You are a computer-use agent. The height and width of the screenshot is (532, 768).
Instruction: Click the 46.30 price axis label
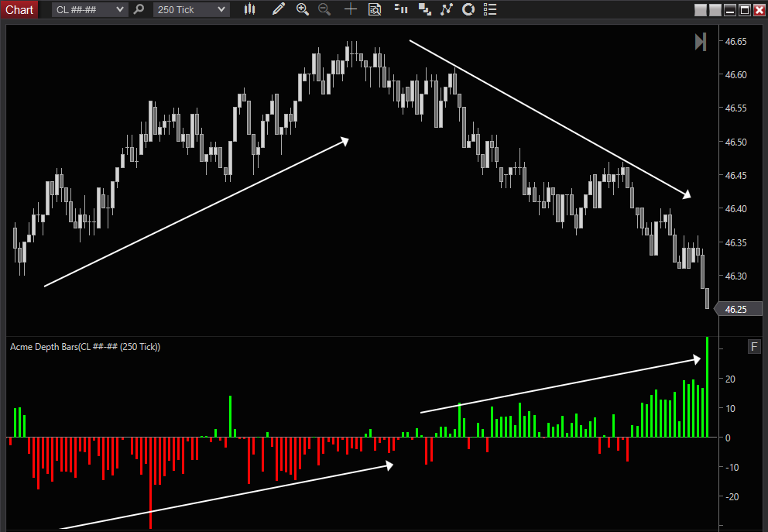click(736, 276)
